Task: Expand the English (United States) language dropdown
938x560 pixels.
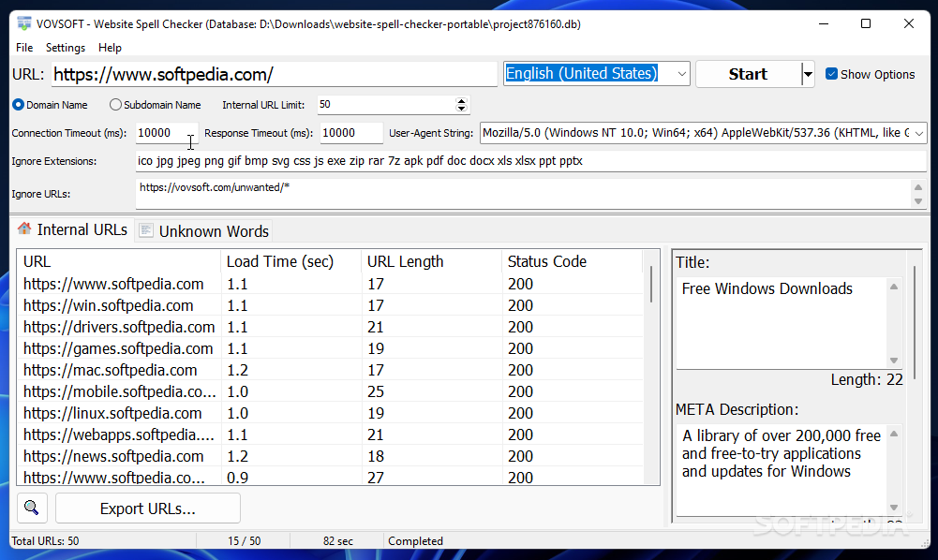Action: click(x=681, y=73)
